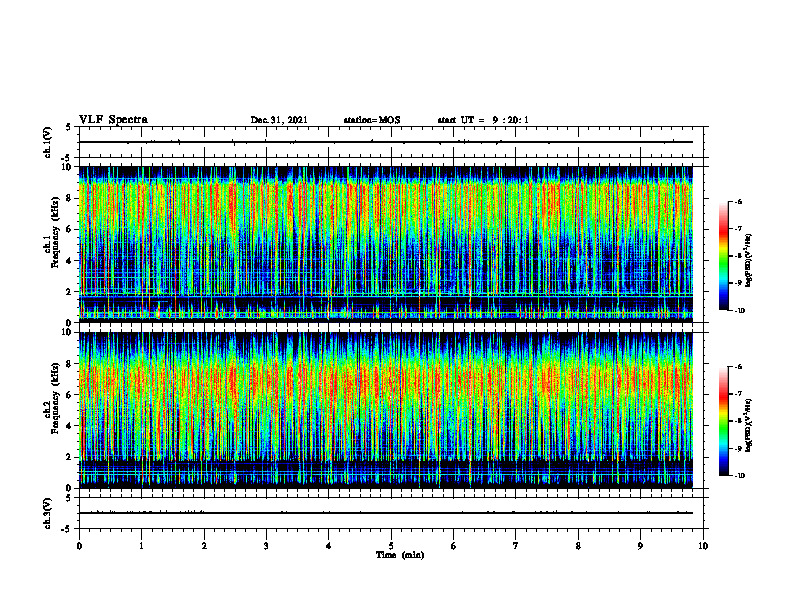The width and height of the screenshot is (792, 612).
Task: Click the "6" tick on the time axis
Action: [454, 546]
